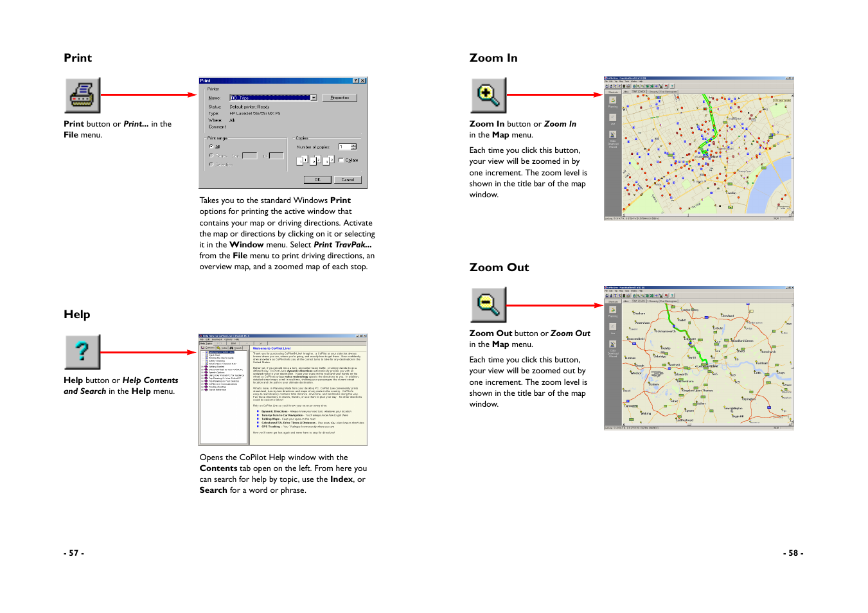Click the large Zoom In magnifier icon
The height and width of the screenshot is (613, 868).
point(488,95)
